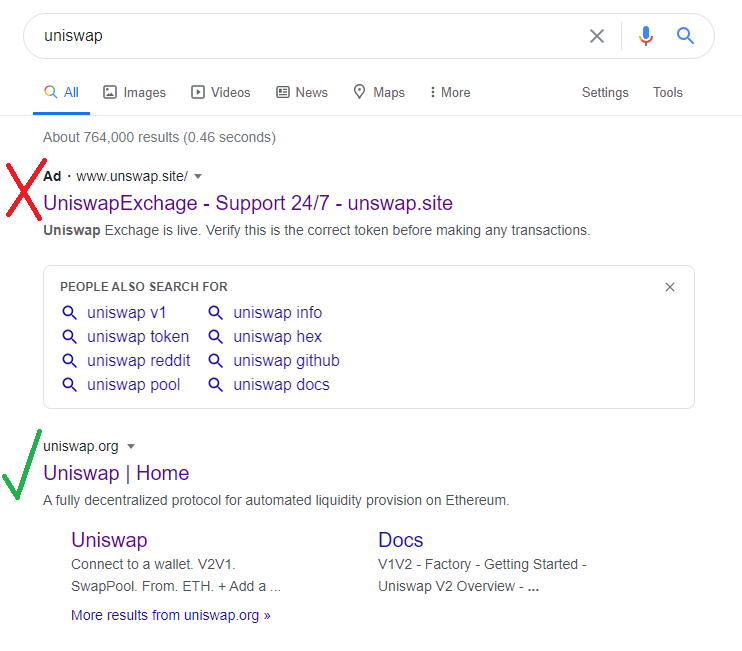Click magnifier icon beside uniswap github
The image size is (742, 651).
pos(216,361)
